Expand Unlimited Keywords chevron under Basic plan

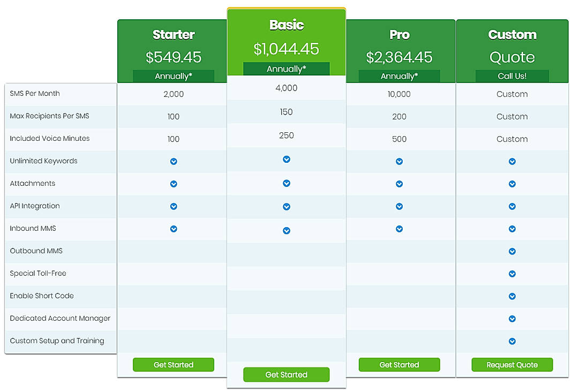point(286,159)
